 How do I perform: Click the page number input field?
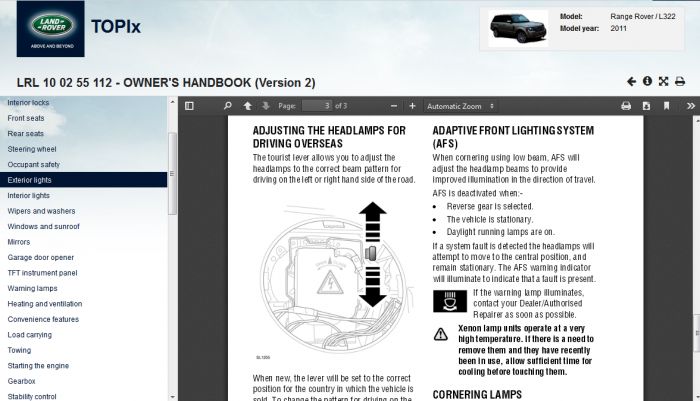tap(317, 106)
